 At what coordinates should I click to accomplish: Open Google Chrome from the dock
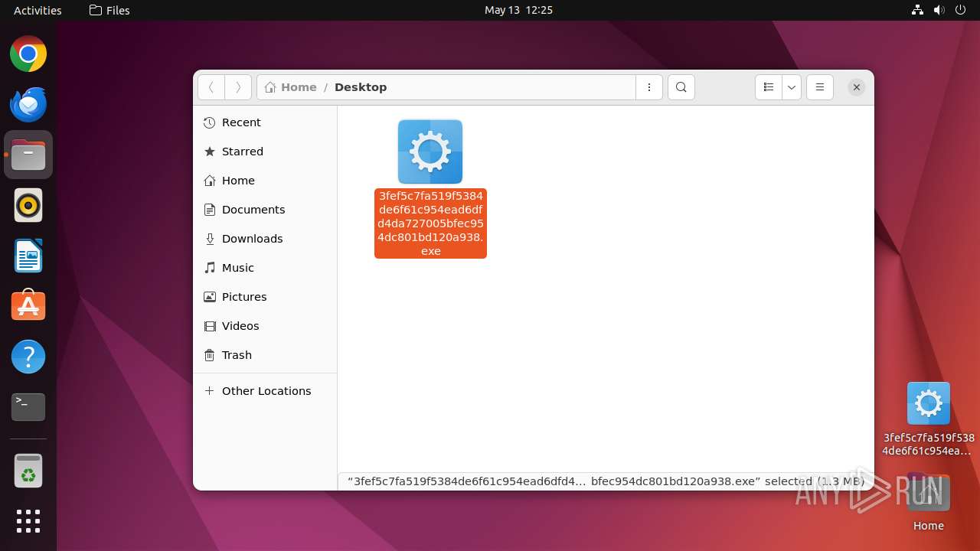pos(28,54)
